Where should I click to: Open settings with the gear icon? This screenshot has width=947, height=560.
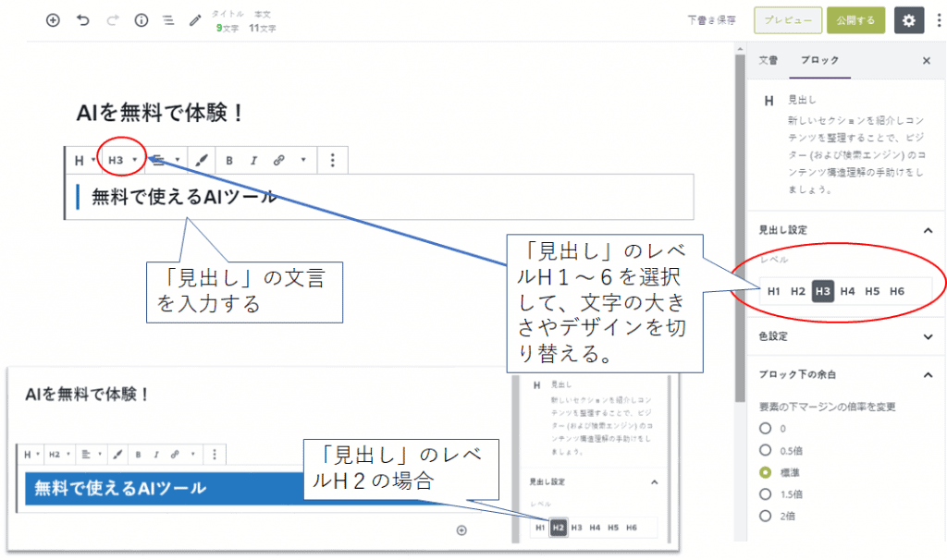(909, 20)
